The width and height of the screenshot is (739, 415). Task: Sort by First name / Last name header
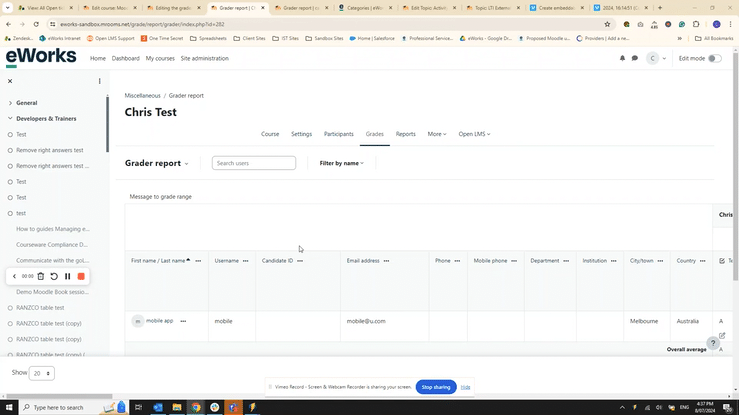[x=158, y=261]
